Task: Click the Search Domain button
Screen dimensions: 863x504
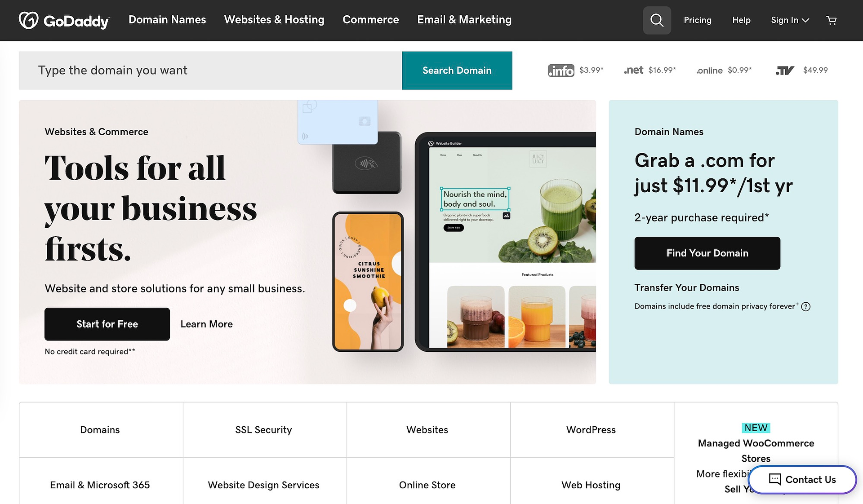Action: [457, 70]
